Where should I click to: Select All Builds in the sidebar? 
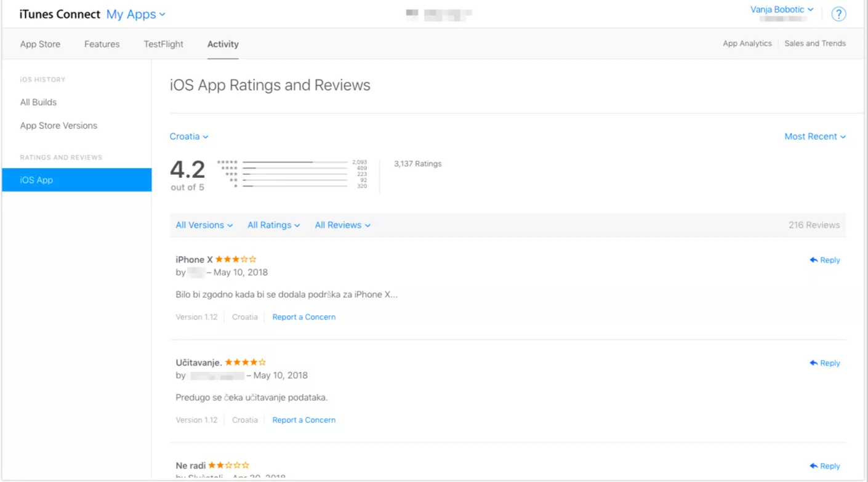[38, 102]
